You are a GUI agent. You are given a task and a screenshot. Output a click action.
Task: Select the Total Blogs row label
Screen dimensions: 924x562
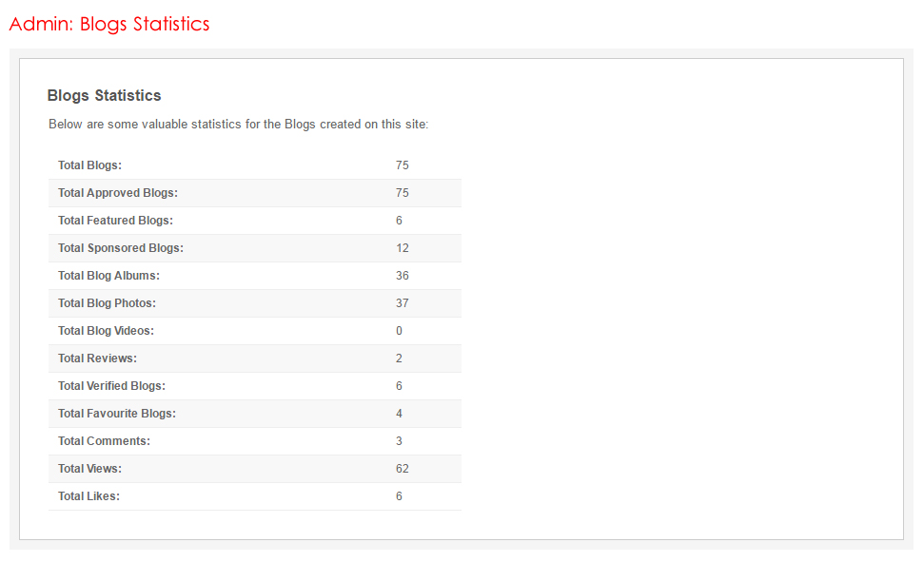(89, 165)
